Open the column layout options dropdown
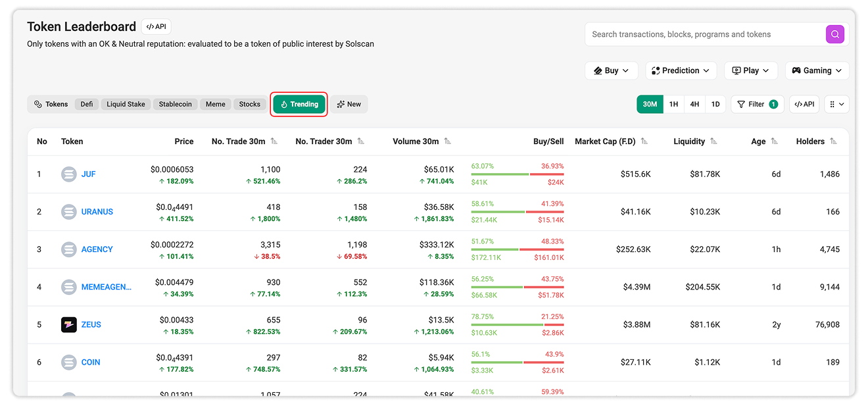 (x=836, y=104)
